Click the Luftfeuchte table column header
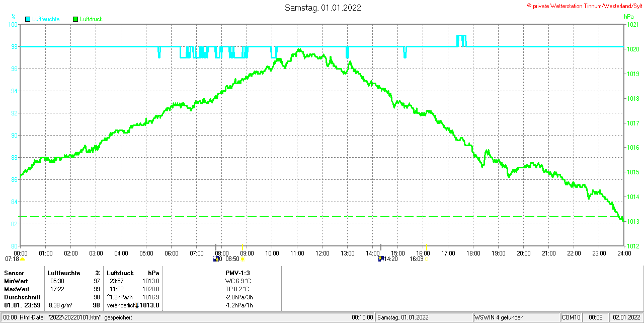Screen dimensions: 644x323 64,273
